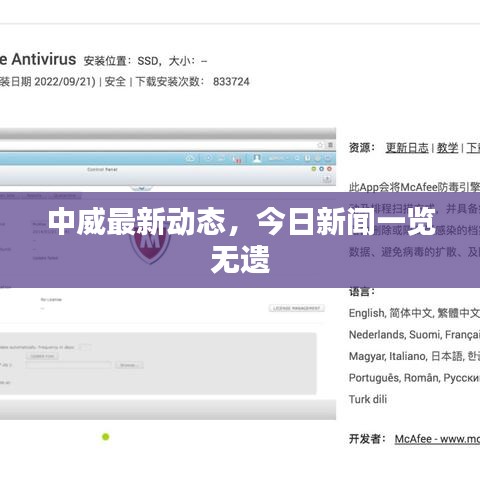Click the collapse handle under the Control Panel header

click(x=141, y=188)
